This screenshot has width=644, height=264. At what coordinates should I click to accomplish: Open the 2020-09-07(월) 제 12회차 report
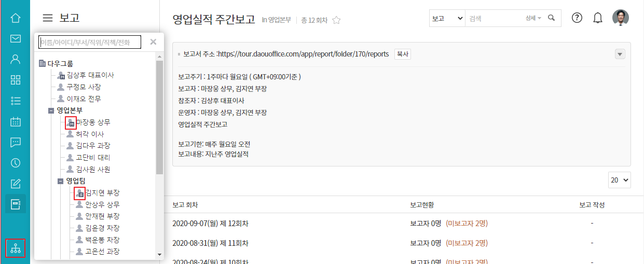(x=210, y=224)
